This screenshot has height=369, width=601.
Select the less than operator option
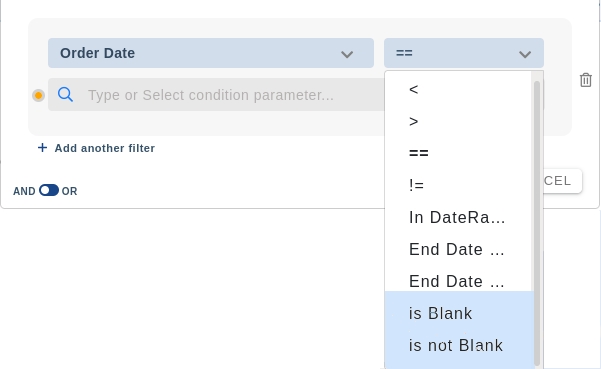[459, 90]
